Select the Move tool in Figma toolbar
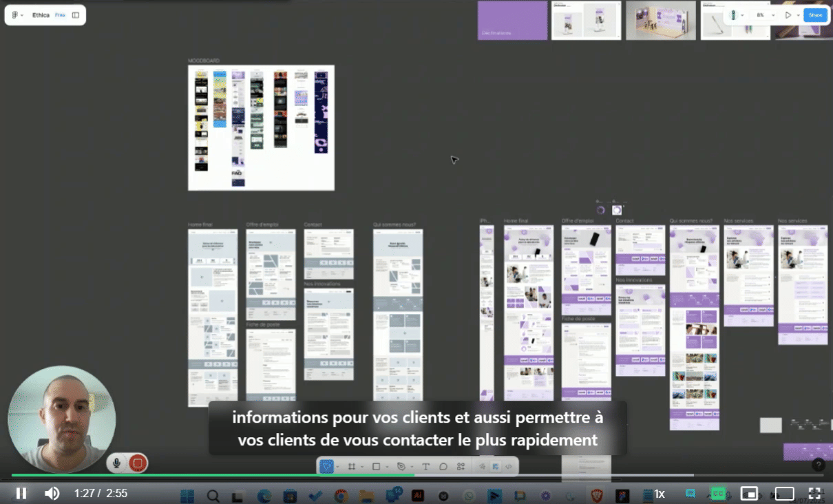The image size is (833, 504). pos(326,466)
